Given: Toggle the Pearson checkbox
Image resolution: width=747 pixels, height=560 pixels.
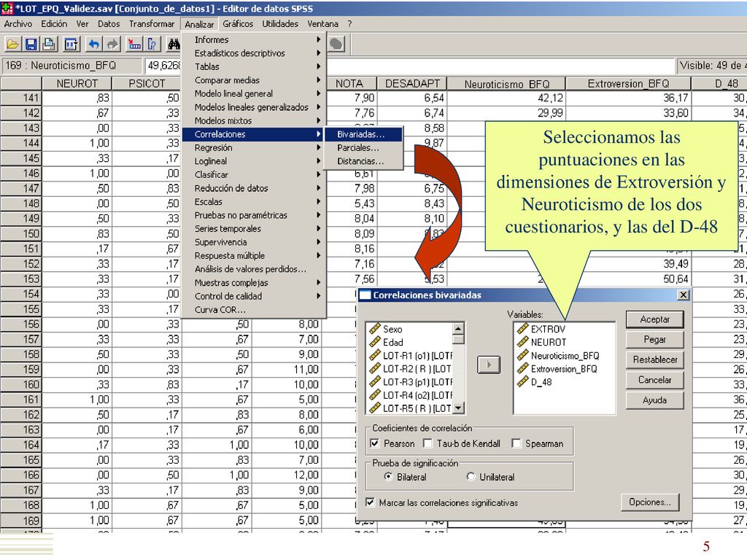Looking at the screenshot, I should point(375,443).
